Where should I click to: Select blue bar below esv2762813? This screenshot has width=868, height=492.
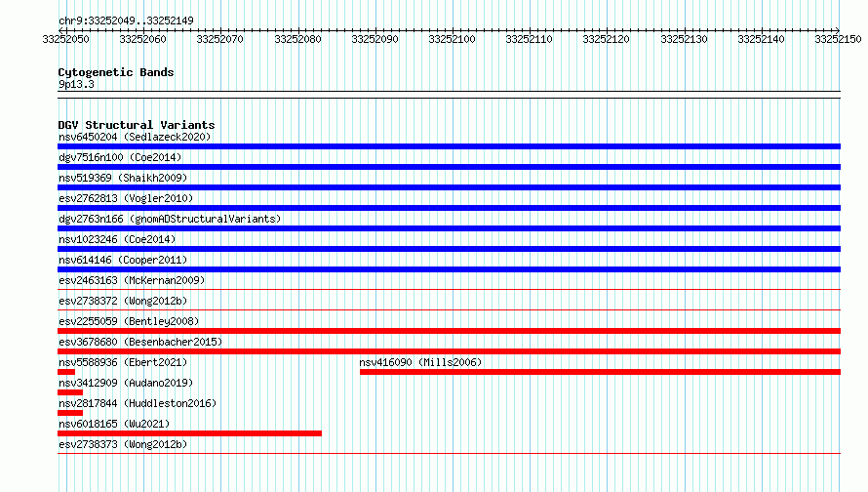pos(449,208)
